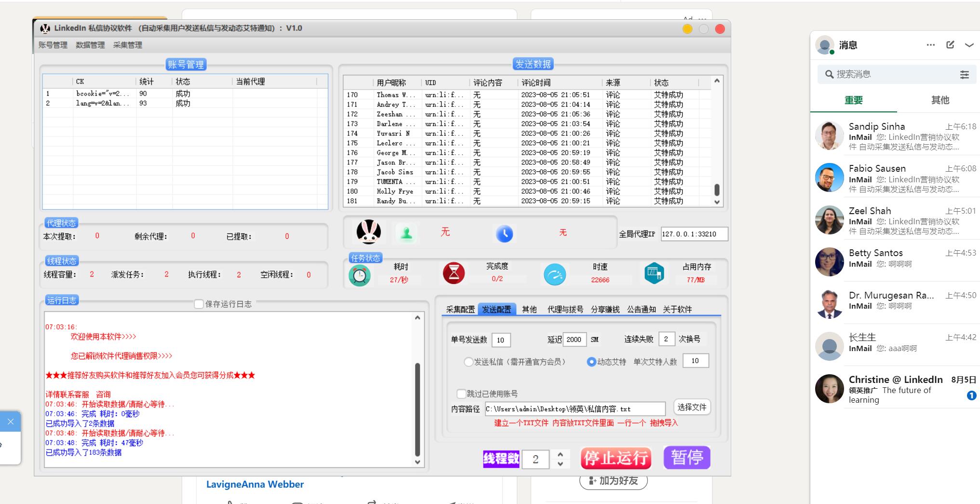Click the green user avatar icon
This screenshot has height=504, width=980.
pos(406,233)
